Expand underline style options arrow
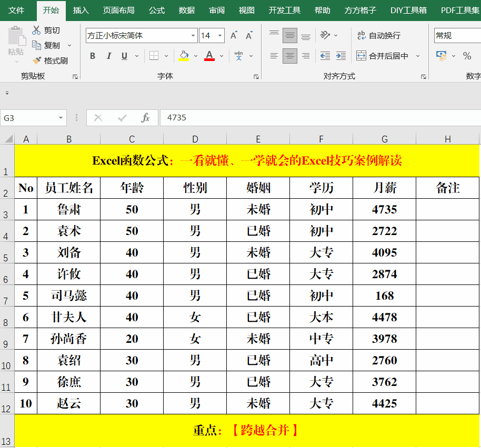 click(137, 56)
